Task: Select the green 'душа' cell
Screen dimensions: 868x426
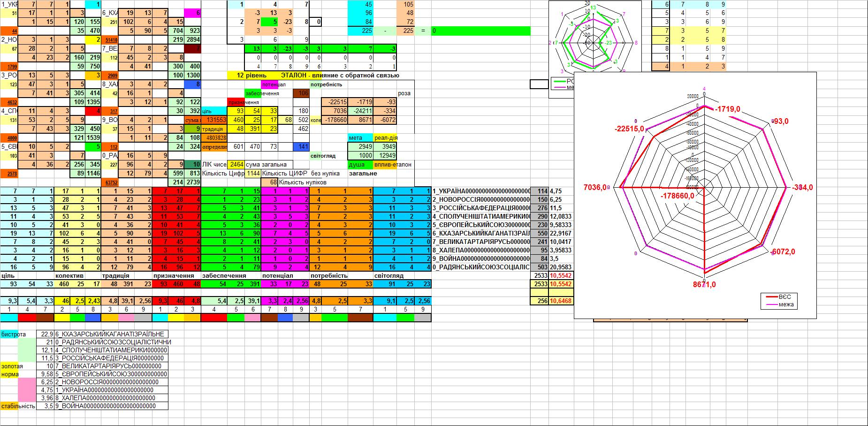Action: tap(360, 165)
